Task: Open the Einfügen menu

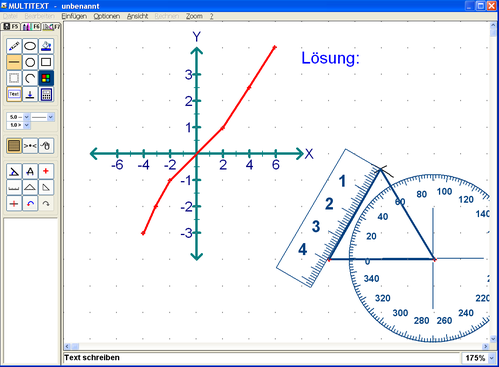Action: click(74, 16)
